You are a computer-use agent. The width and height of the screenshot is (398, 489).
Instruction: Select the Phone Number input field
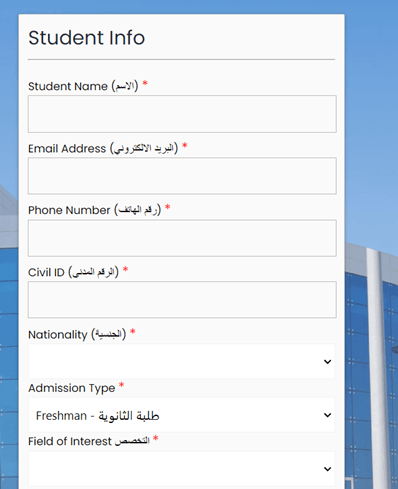pyautogui.click(x=182, y=238)
